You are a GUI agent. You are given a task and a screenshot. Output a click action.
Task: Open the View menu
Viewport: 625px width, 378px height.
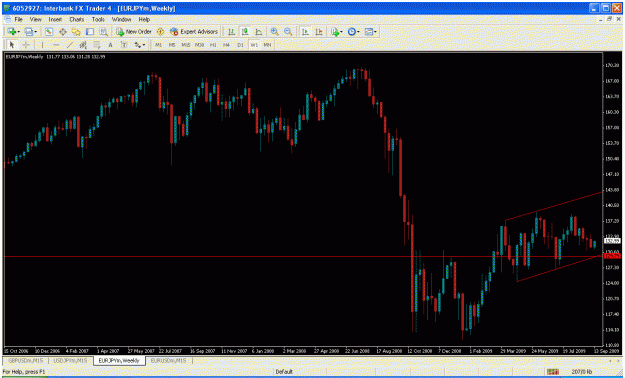pyautogui.click(x=35, y=19)
